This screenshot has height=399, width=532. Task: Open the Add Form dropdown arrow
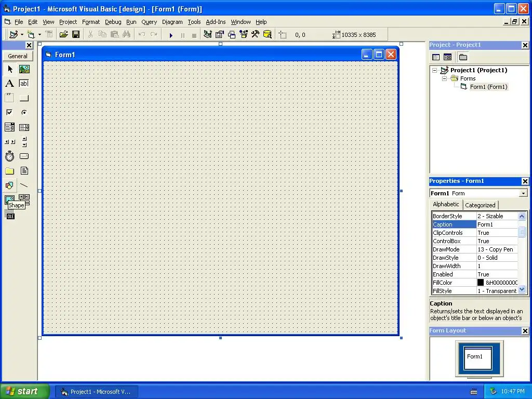tap(39, 35)
